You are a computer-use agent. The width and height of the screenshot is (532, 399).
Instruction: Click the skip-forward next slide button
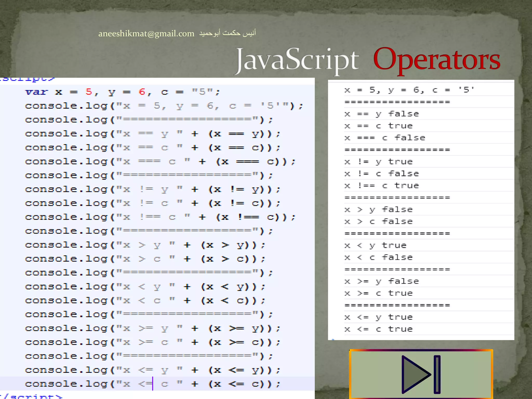pos(421,374)
